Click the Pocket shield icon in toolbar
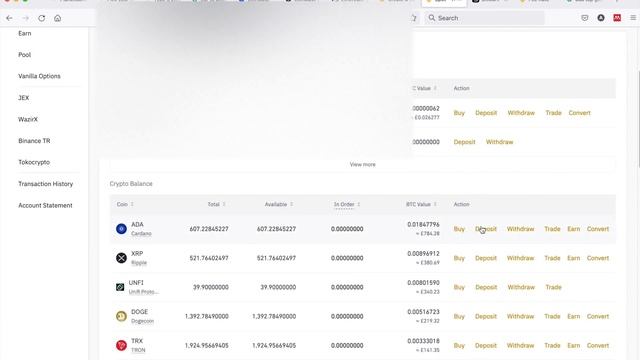 (x=584, y=18)
